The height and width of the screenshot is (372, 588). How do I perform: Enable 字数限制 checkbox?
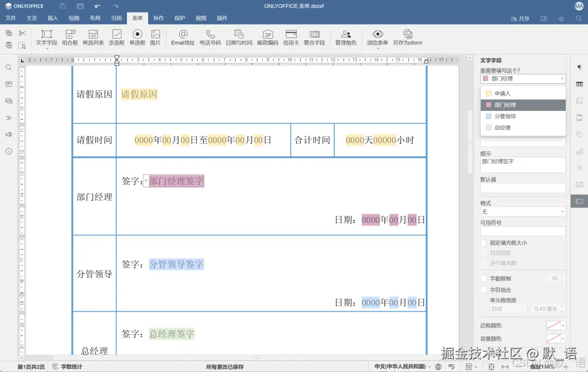click(484, 278)
